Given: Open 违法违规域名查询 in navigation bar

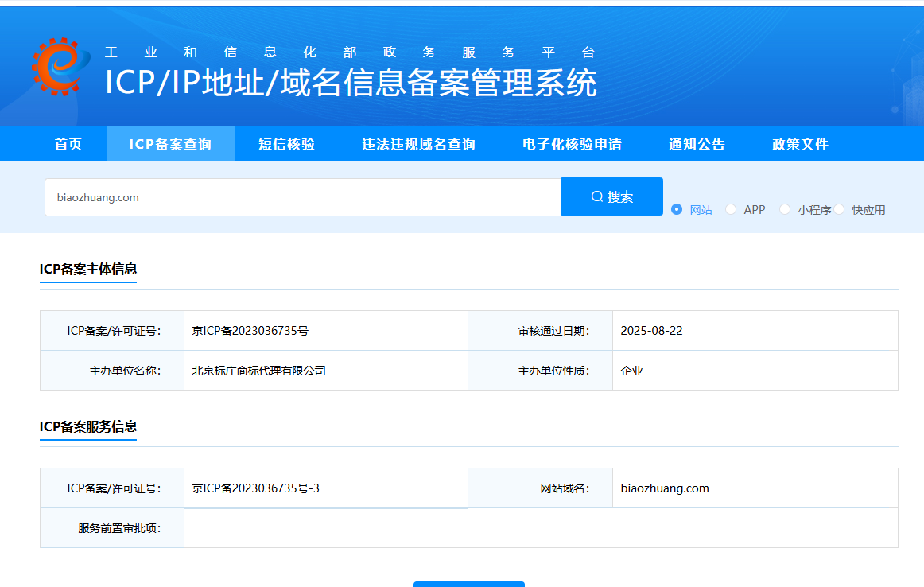Looking at the screenshot, I should (x=418, y=144).
